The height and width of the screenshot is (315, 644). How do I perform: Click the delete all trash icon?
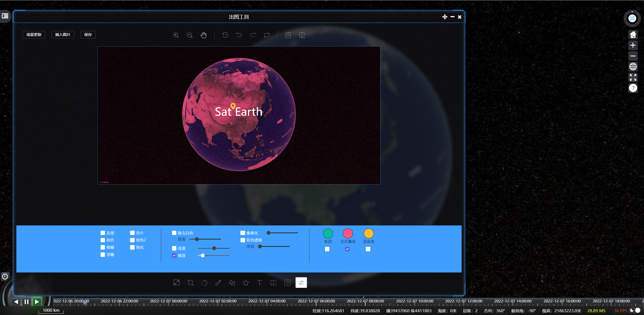pyautogui.click(x=302, y=35)
